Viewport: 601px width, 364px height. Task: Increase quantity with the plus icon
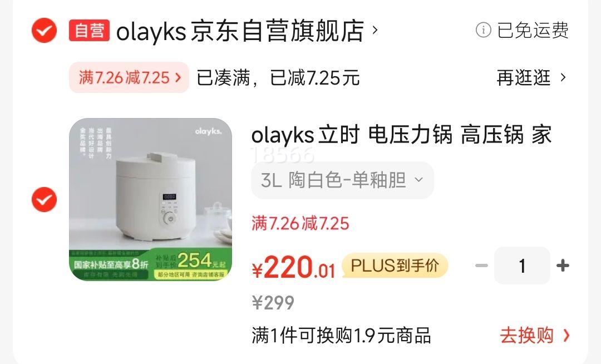point(563,265)
